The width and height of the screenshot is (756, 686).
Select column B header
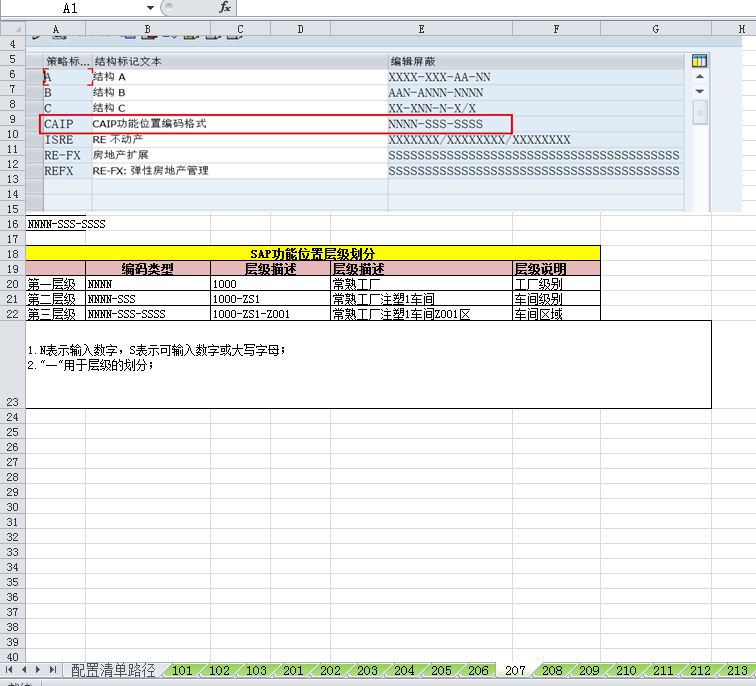(148, 29)
